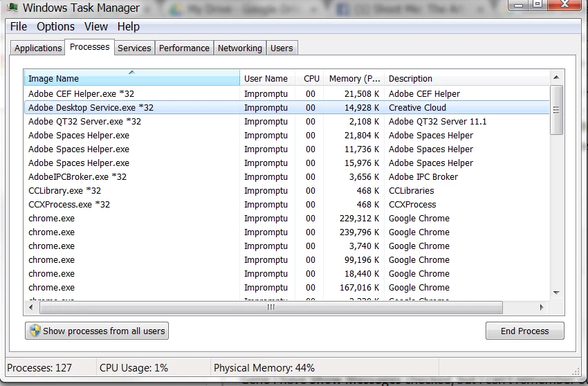588x386 pixels.
Task: Select chrome.exe using 167,016 K
Action: (x=287, y=288)
